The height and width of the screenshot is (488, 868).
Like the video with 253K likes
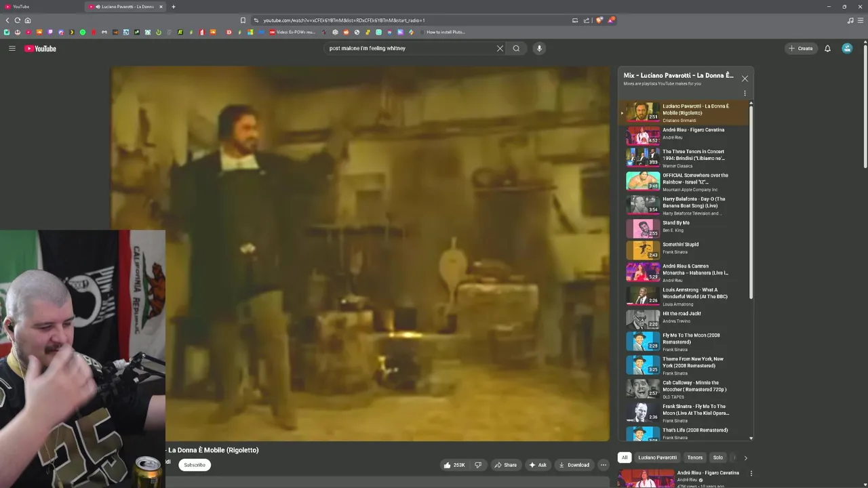coord(454,465)
